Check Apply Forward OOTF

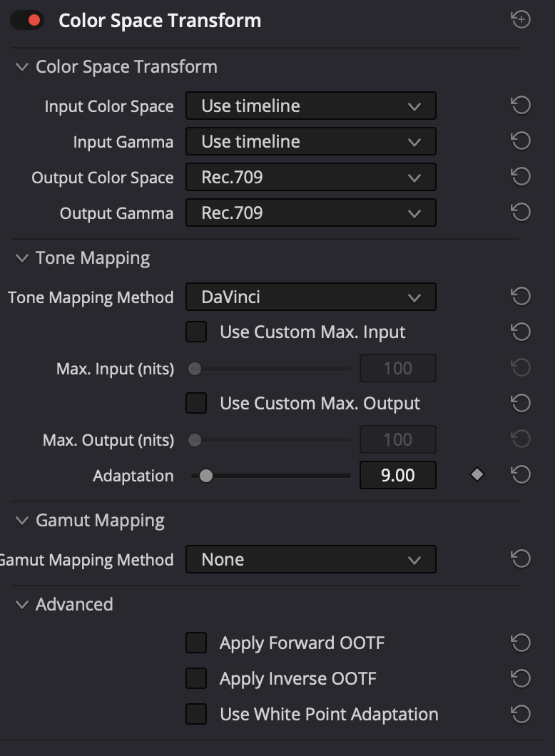[196, 643]
